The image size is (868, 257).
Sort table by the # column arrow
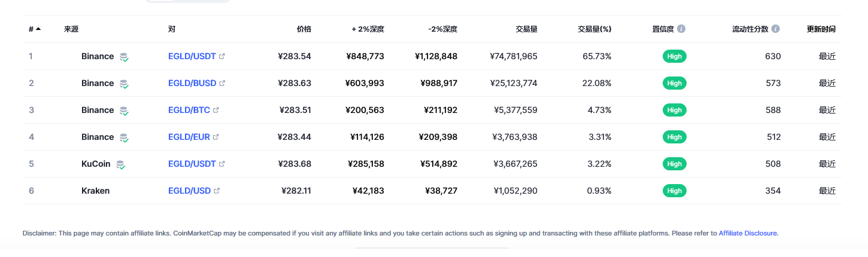[38, 29]
